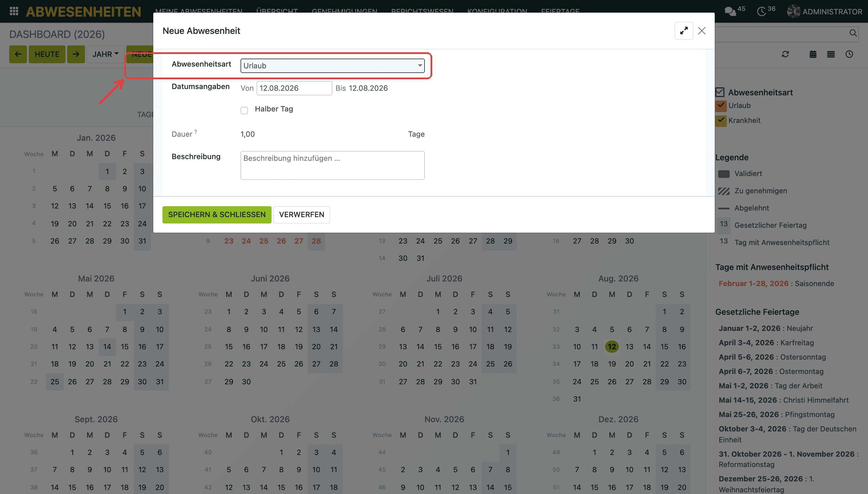868x494 pixels.
Task: Close the Neue Abwesenheit dialog
Action: [x=702, y=31]
